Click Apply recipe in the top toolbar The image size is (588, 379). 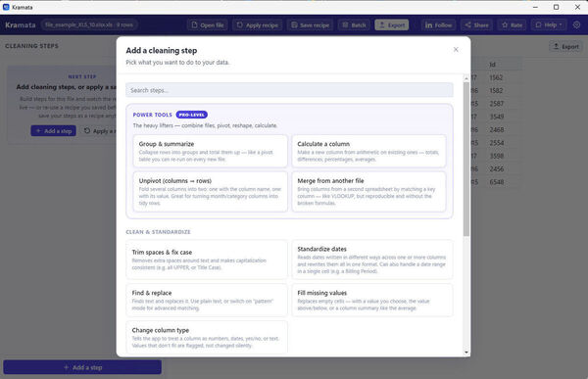coord(257,25)
